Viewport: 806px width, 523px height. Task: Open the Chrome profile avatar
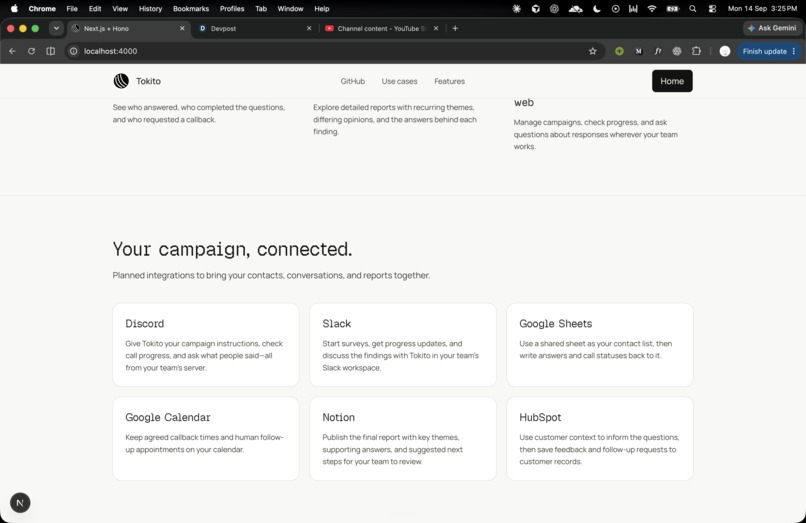[x=725, y=51]
